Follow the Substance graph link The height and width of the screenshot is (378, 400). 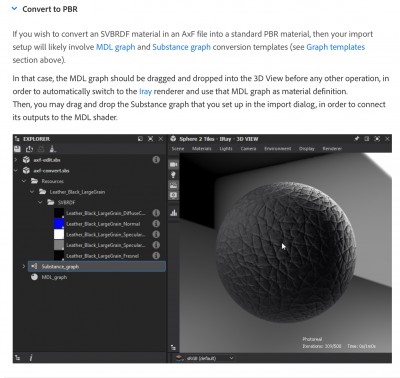pos(181,47)
